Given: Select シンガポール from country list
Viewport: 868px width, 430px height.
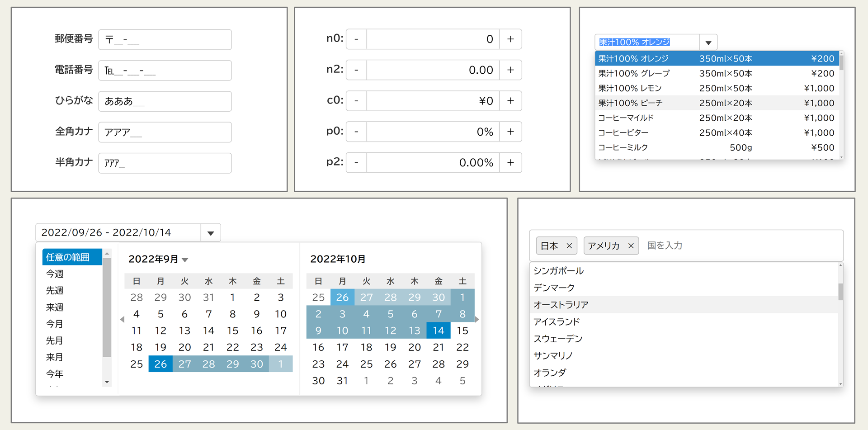Looking at the screenshot, I should [x=684, y=271].
